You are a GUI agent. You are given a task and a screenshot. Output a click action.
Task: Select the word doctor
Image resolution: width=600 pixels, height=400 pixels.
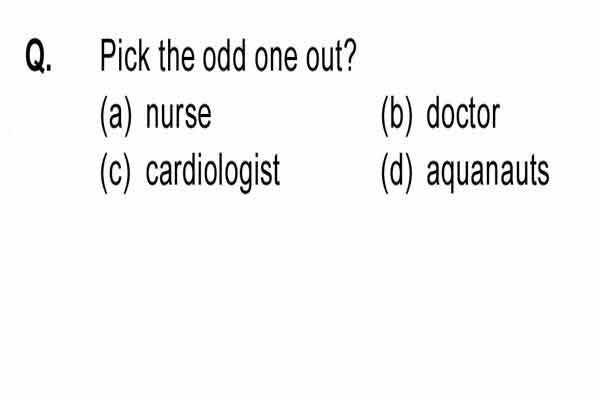(x=463, y=114)
